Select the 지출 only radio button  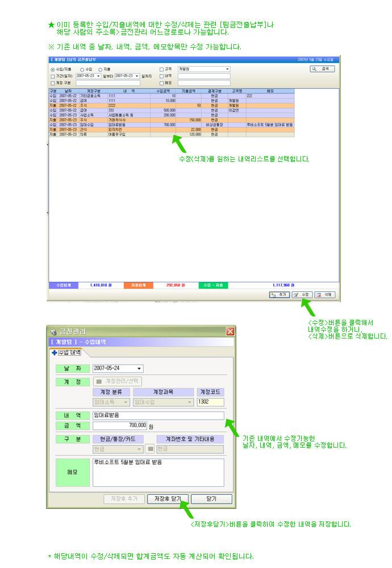tap(101, 69)
